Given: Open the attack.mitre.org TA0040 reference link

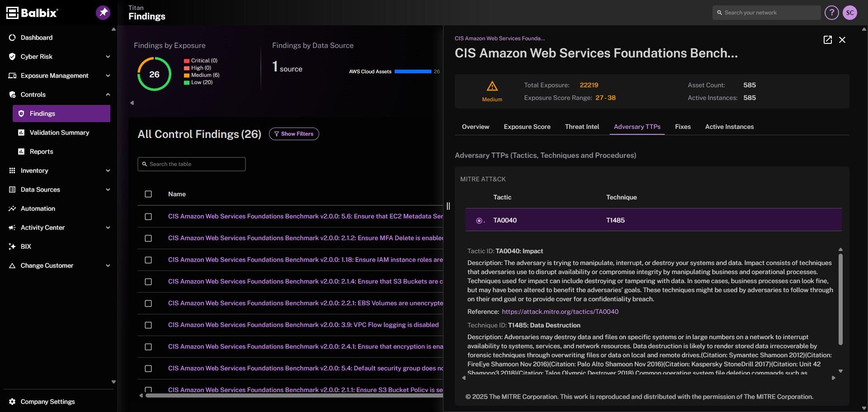Looking at the screenshot, I should 560,312.
